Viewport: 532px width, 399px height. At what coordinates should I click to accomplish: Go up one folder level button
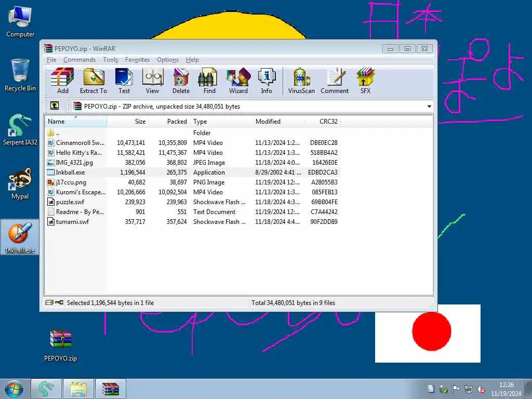[x=55, y=106]
